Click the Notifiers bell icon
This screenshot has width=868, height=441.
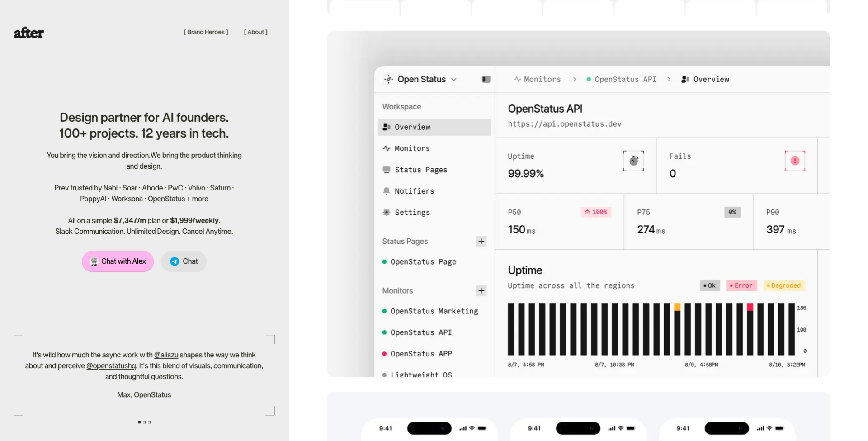point(387,191)
